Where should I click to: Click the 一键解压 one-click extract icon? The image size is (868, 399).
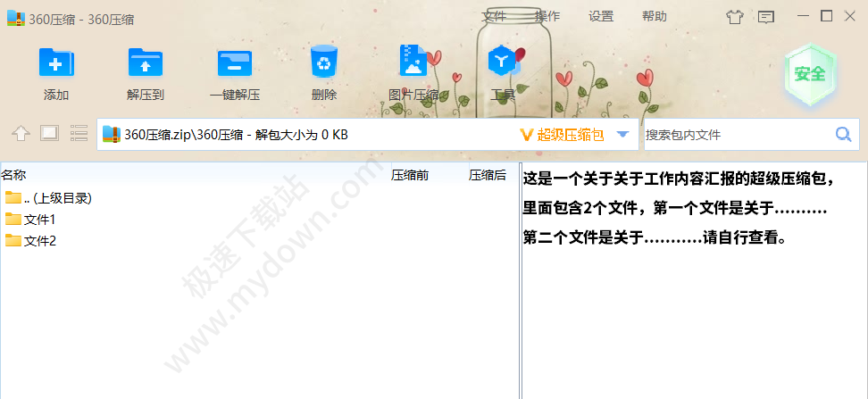pos(235,62)
